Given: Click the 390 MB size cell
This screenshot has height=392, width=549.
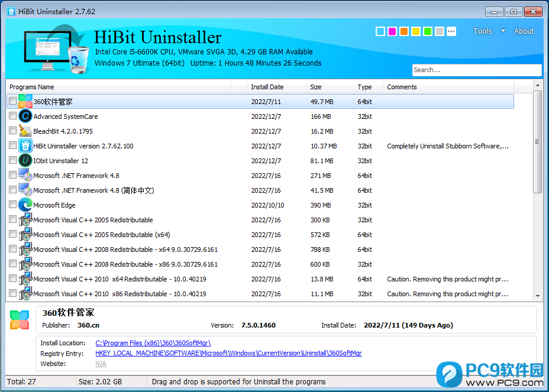Looking at the screenshot, I should click(321, 205).
